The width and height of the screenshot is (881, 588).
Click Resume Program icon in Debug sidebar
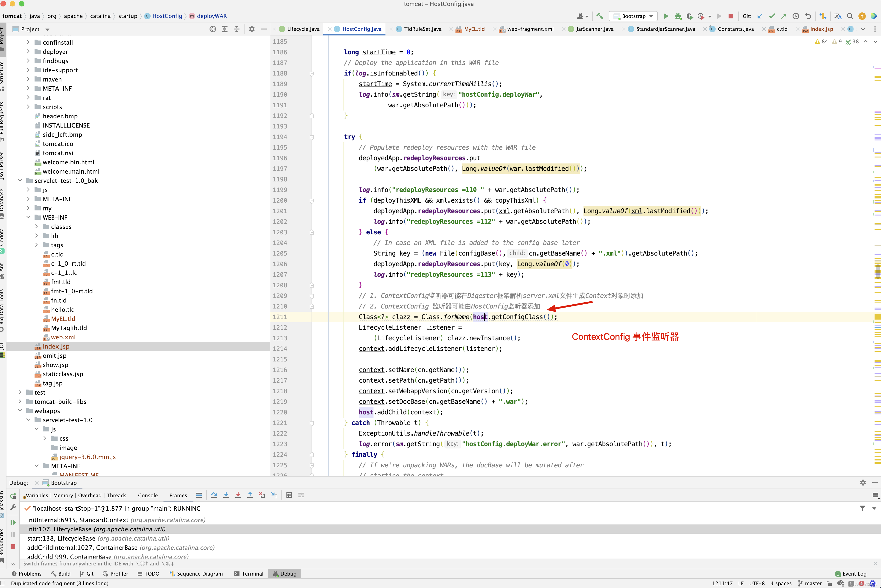13,522
